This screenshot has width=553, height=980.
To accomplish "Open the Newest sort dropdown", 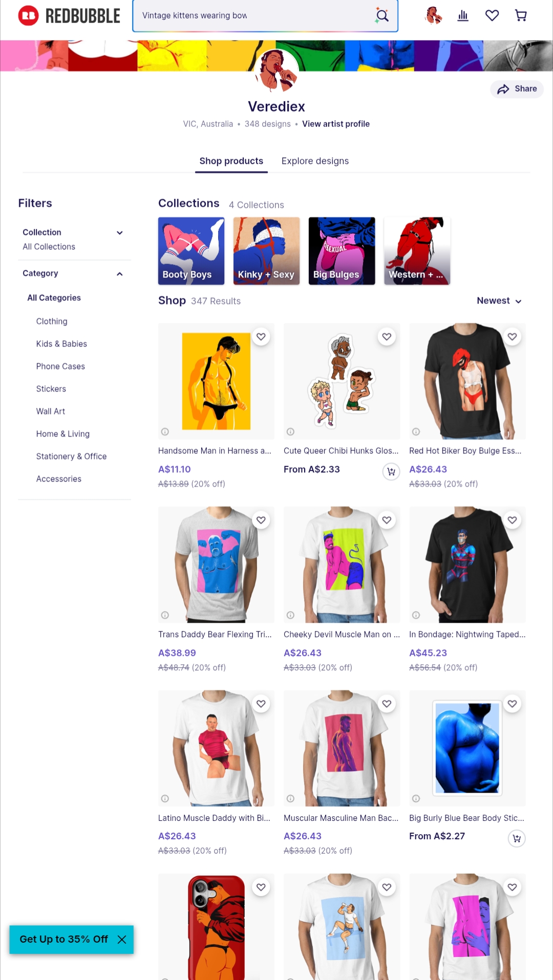I will (x=499, y=301).
